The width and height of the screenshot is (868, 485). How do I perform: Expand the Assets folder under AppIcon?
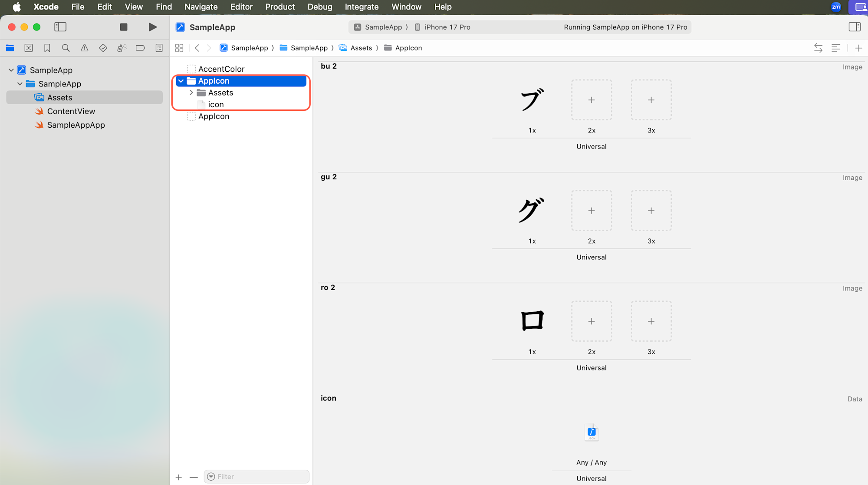191,92
